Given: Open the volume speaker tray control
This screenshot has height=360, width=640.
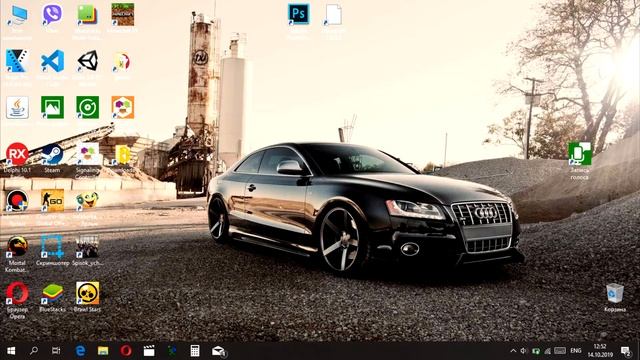Looking at the screenshot, I should pos(523,351).
